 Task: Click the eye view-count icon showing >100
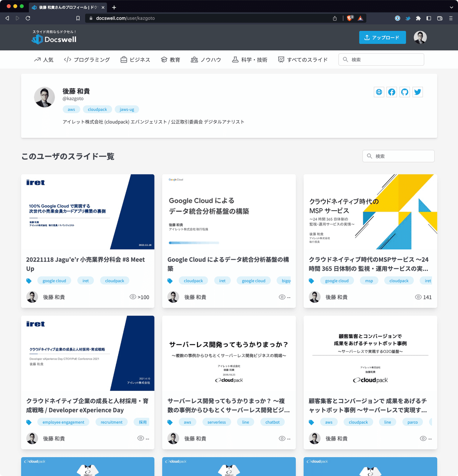click(x=133, y=297)
